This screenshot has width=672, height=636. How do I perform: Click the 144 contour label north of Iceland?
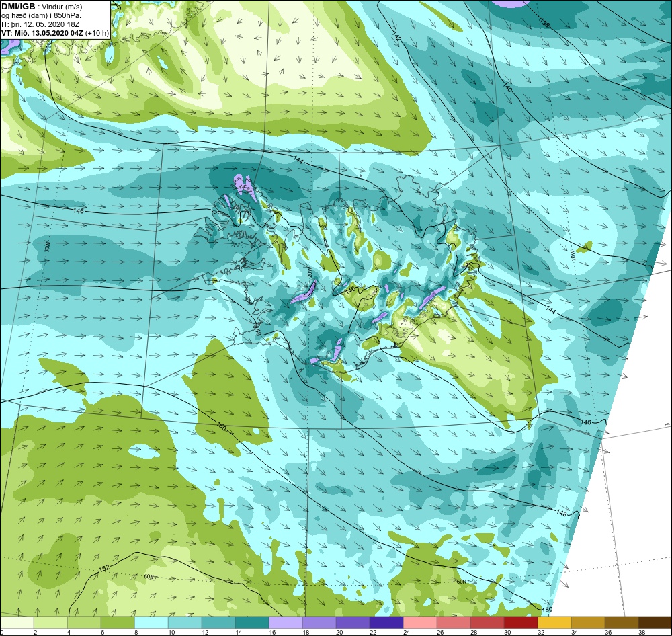click(x=299, y=159)
